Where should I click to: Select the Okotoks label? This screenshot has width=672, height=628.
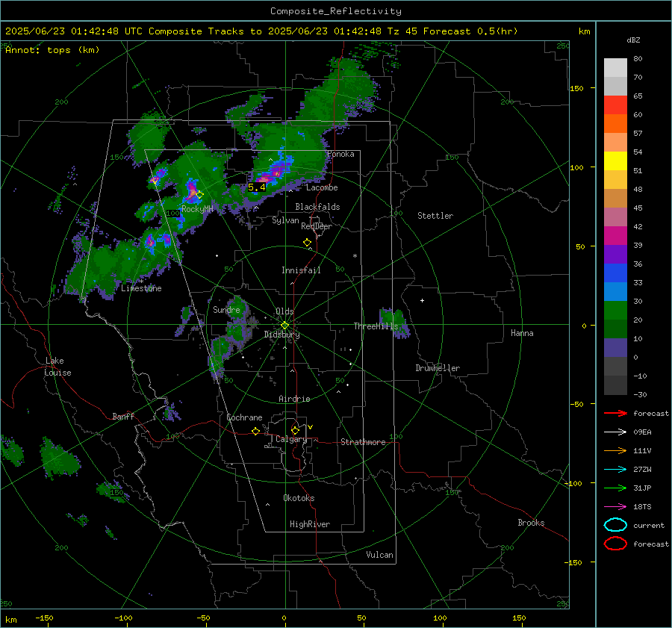[299, 498]
